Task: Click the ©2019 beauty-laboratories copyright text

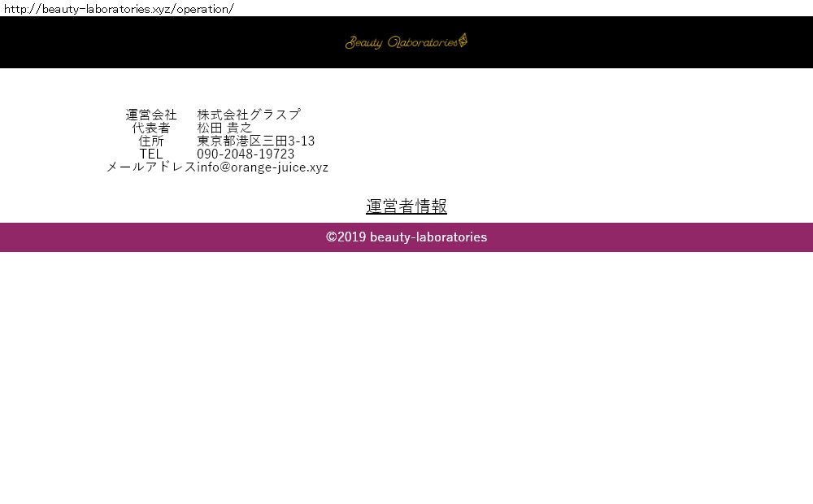Action: [x=406, y=237]
